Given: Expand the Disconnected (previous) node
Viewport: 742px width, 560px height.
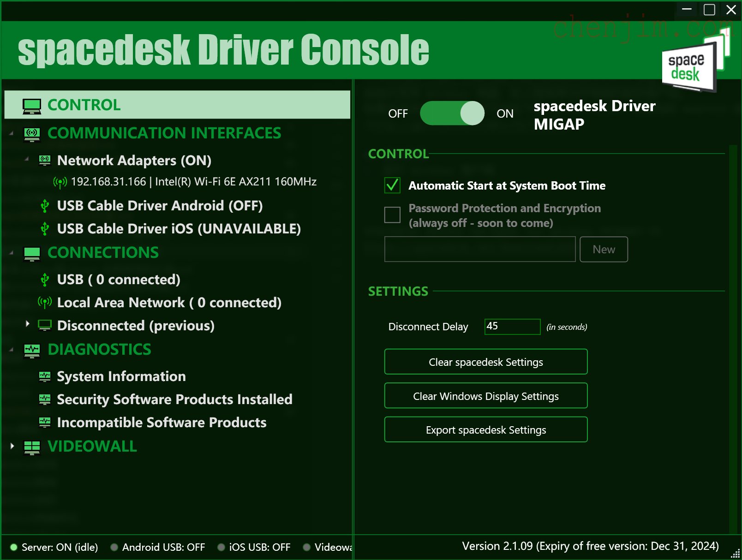Looking at the screenshot, I should click(28, 324).
